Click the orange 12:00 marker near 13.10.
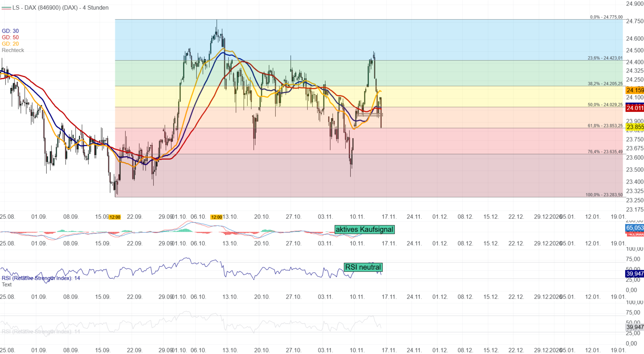The image size is (644, 354). click(x=216, y=217)
